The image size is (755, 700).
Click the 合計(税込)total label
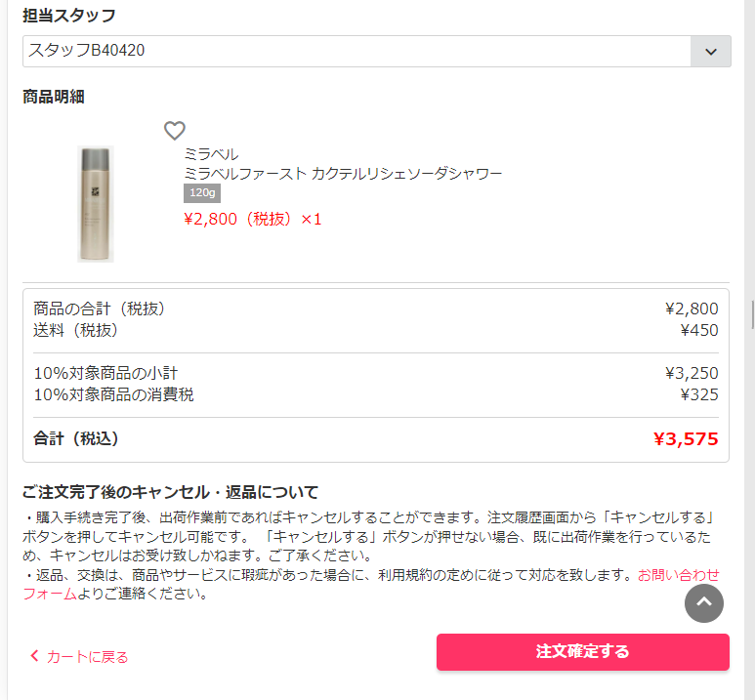tap(75, 438)
